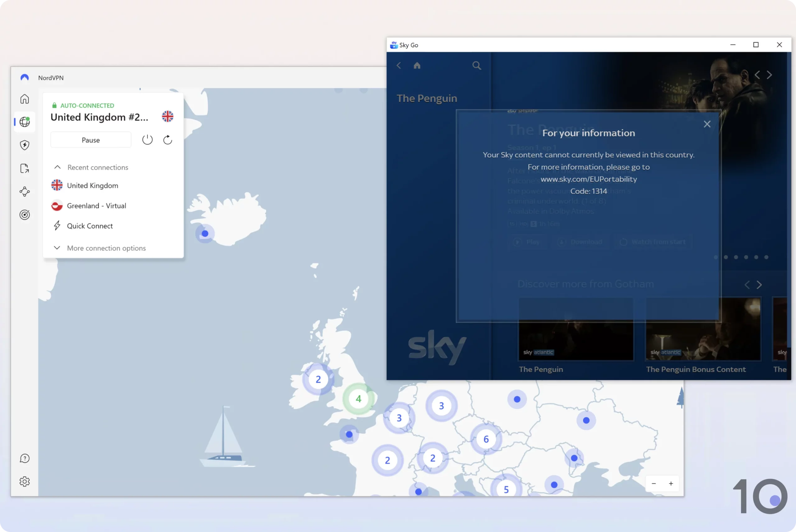Connect to Greenland - Virtual server
796x532 pixels.
pos(96,206)
